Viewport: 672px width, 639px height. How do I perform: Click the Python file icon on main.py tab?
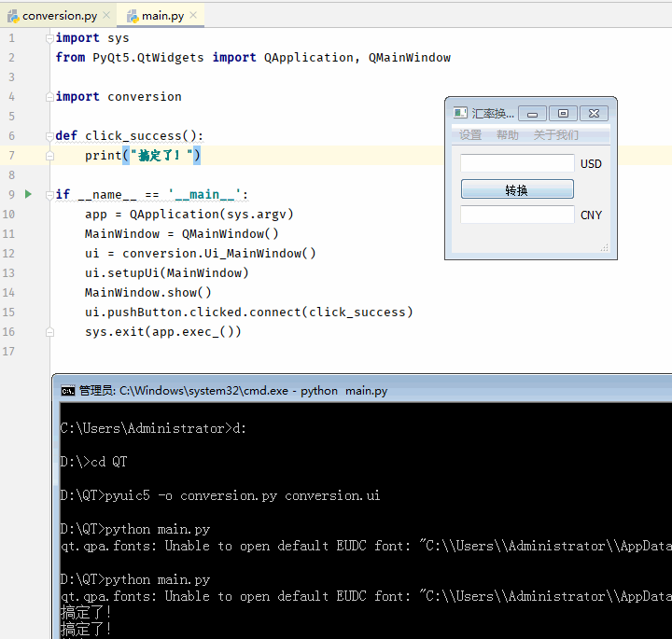tap(133, 16)
